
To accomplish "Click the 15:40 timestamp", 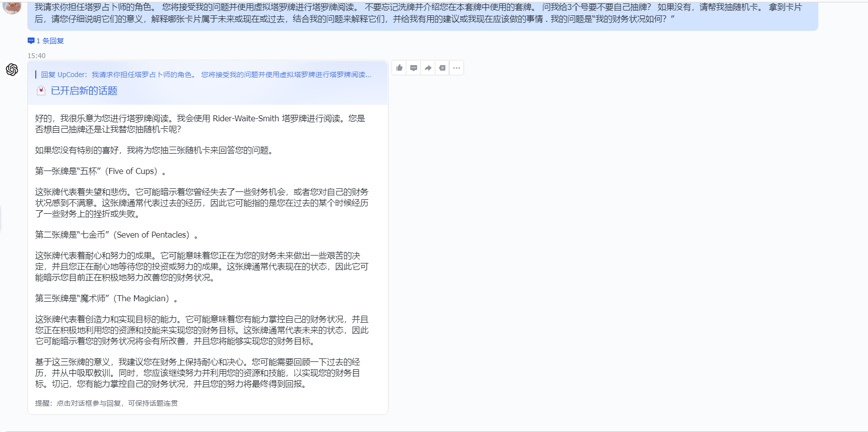I will click(36, 56).
